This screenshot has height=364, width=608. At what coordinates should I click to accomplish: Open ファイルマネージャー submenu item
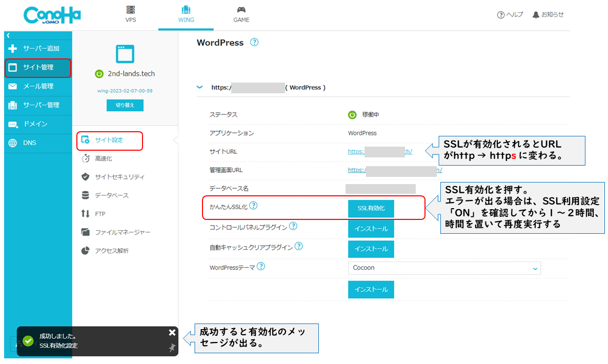pyautogui.click(x=115, y=232)
